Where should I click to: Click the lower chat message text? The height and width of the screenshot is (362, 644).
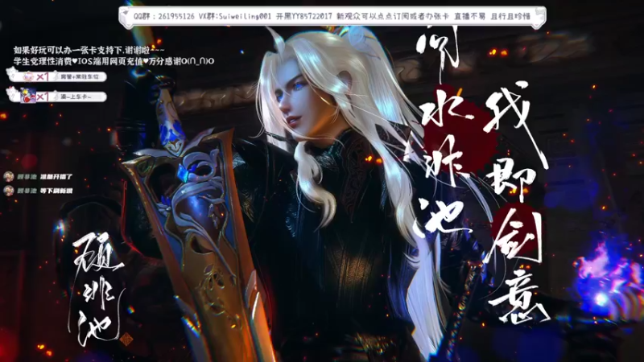[x=56, y=191]
